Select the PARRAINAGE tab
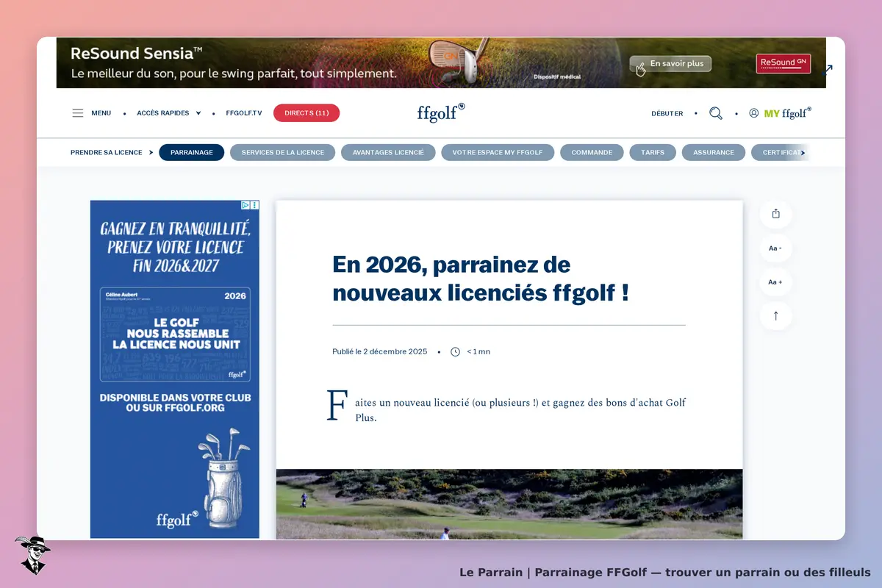Image resolution: width=882 pixels, height=588 pixels. pos(192,152)
